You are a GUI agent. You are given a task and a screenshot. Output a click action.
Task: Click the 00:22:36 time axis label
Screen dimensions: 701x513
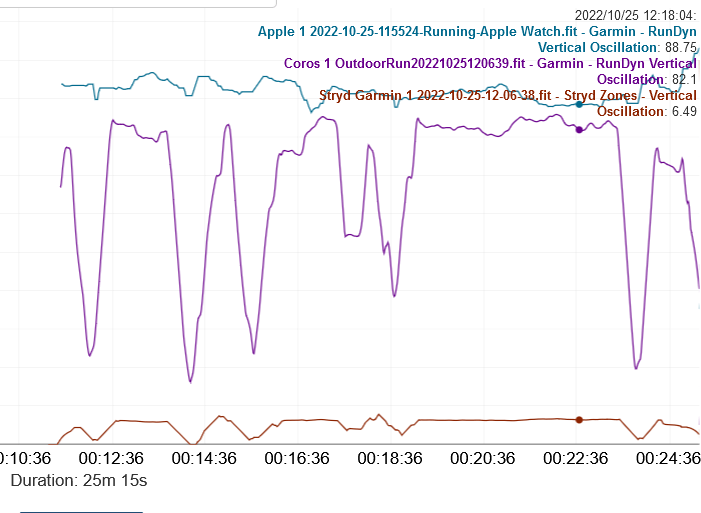575,458
